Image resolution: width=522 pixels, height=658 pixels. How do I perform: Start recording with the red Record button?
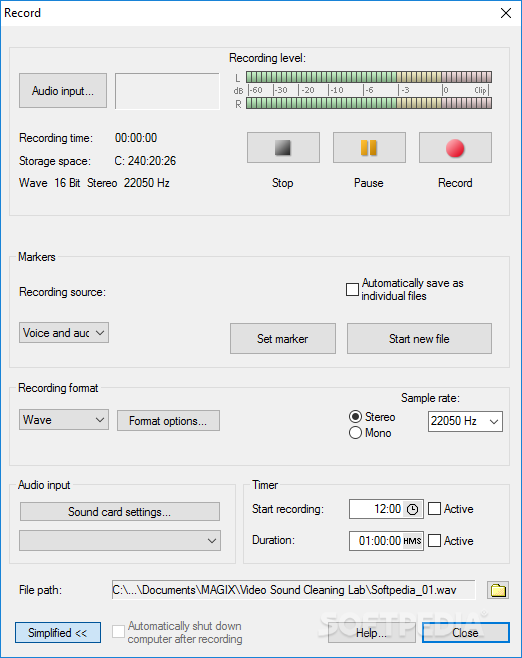455,148
